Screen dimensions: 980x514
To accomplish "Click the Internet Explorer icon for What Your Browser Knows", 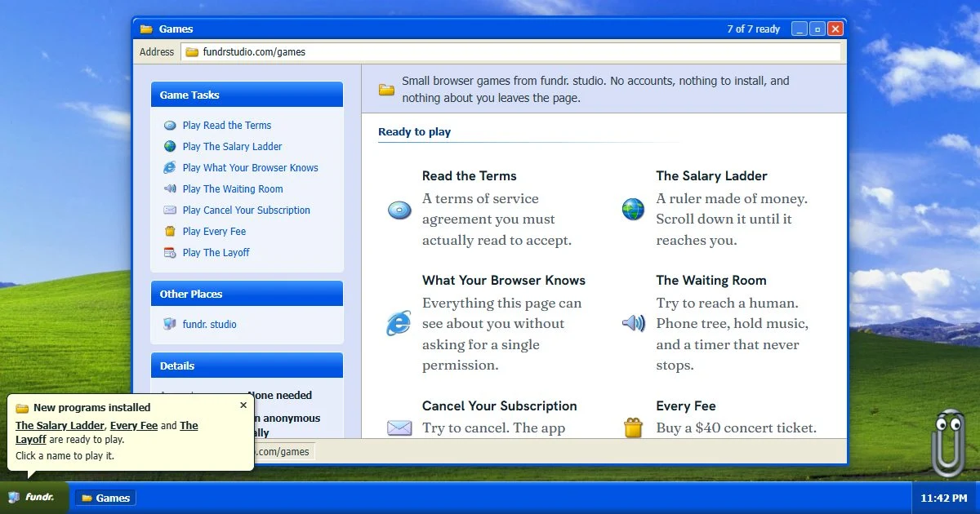I will (399, 323).
